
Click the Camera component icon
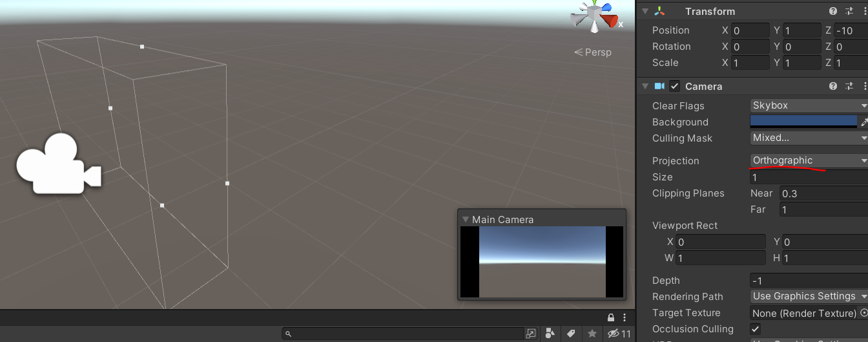(x=659, y=86)
